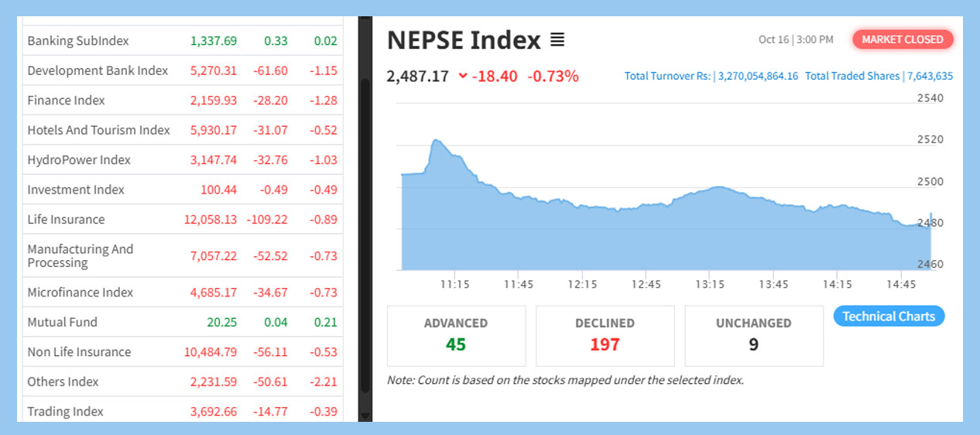Image resolution: width=980 pixels, height=435 pixels.
Task: Select the Declined stocks count box
Action: (605, 335)
